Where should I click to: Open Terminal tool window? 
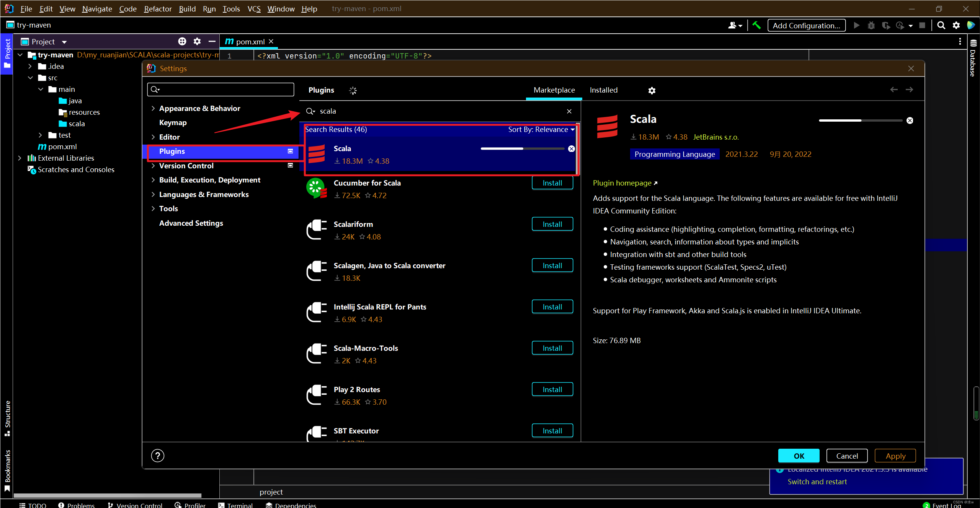(235, 505)
